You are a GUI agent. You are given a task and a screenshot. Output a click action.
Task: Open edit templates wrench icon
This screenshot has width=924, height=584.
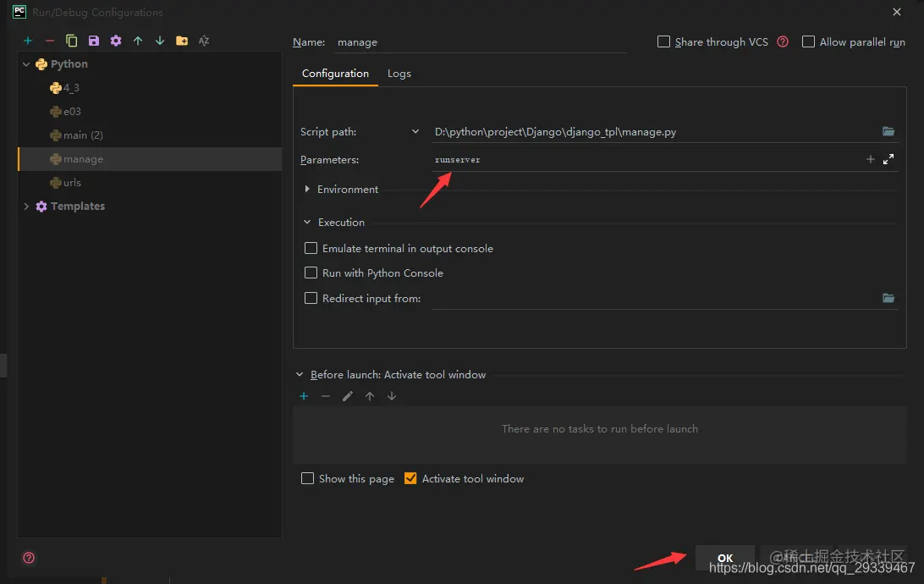(x=115, y=41)
